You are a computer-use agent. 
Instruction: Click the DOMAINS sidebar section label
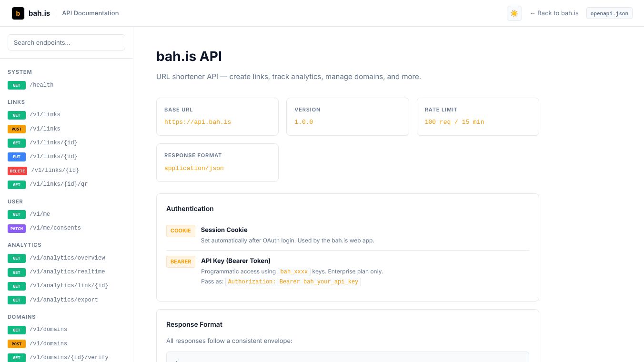22,317
